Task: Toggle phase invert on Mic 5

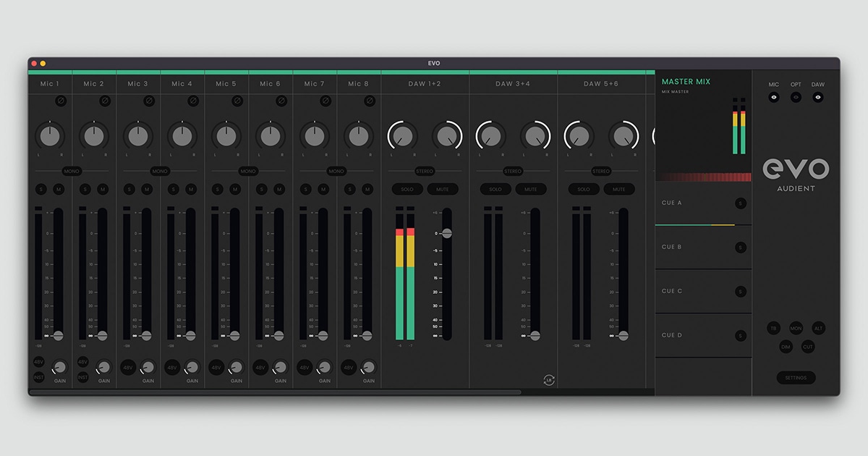Action: [x=237, y=101]
